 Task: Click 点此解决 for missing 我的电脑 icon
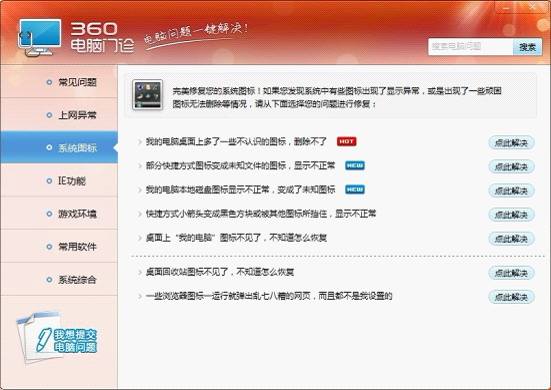coord(511,239)
